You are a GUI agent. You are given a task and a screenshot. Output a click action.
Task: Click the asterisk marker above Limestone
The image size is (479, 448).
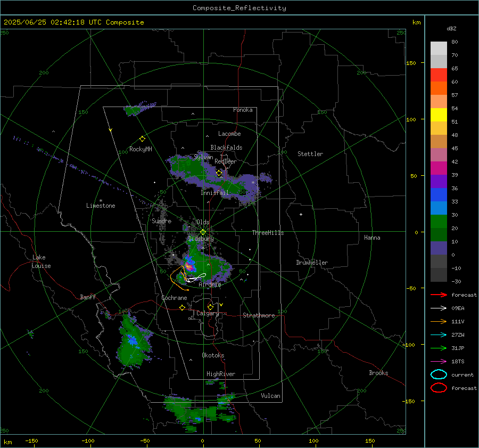[101, 201]
